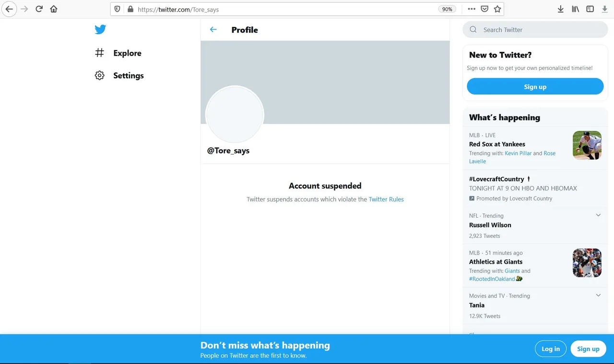Expand options chevron for Tania trend
The image size is (614, 364).
point(598,295)
